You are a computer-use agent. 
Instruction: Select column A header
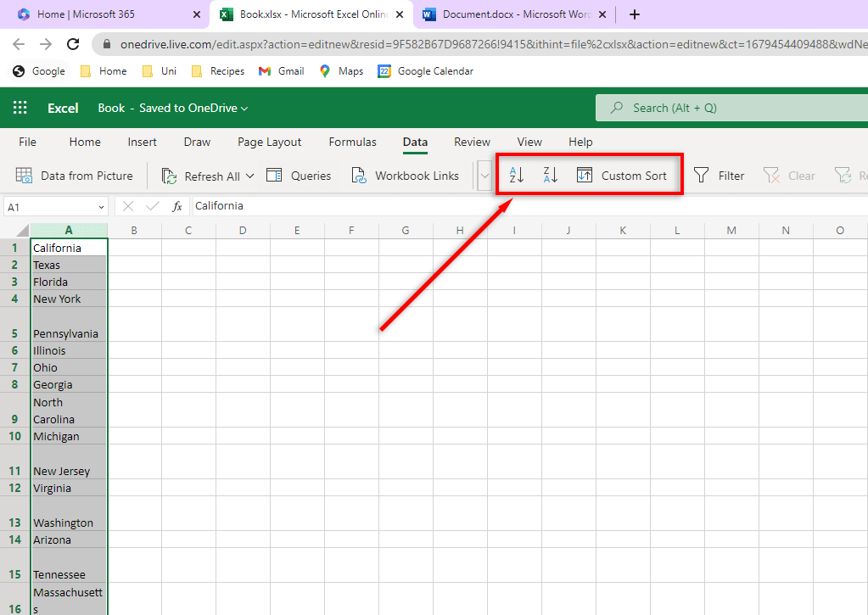pos(69,230)
